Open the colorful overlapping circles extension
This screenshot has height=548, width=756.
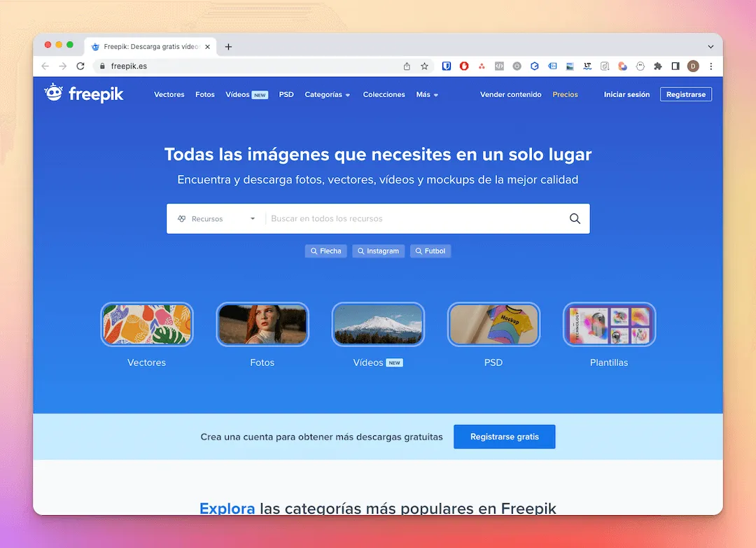click(x=622, y=66)
